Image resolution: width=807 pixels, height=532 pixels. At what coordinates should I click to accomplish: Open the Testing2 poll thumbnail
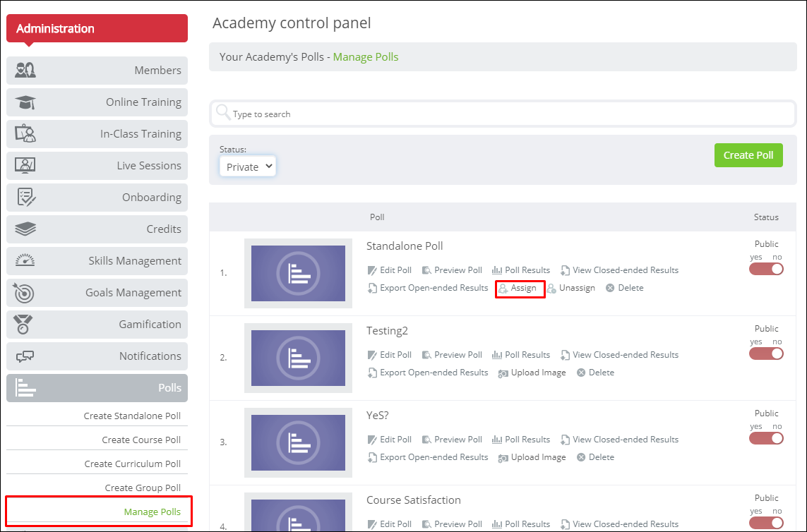click(298, 358)
